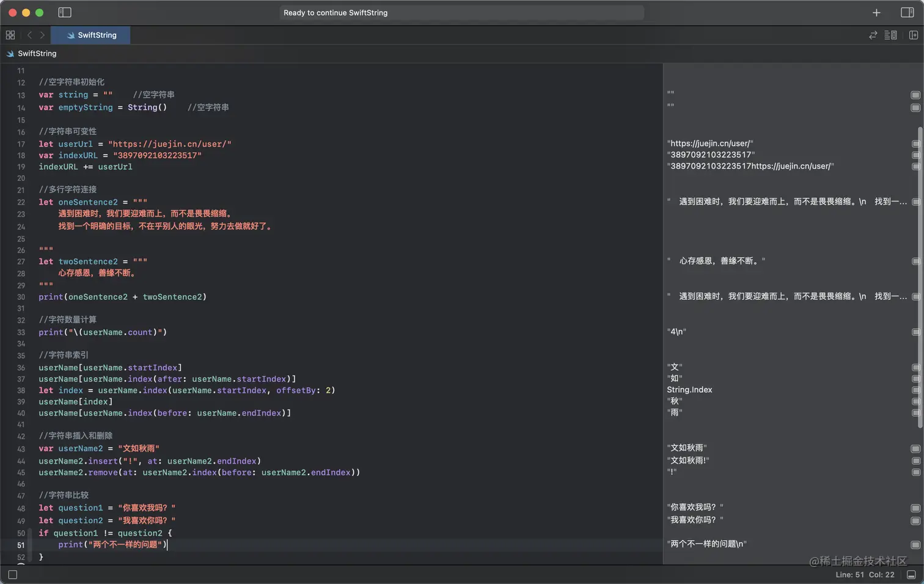Screen dimensions: 924x584
Task: Show result for userName2 "文如秋雨" line 43
Action: 915,448
